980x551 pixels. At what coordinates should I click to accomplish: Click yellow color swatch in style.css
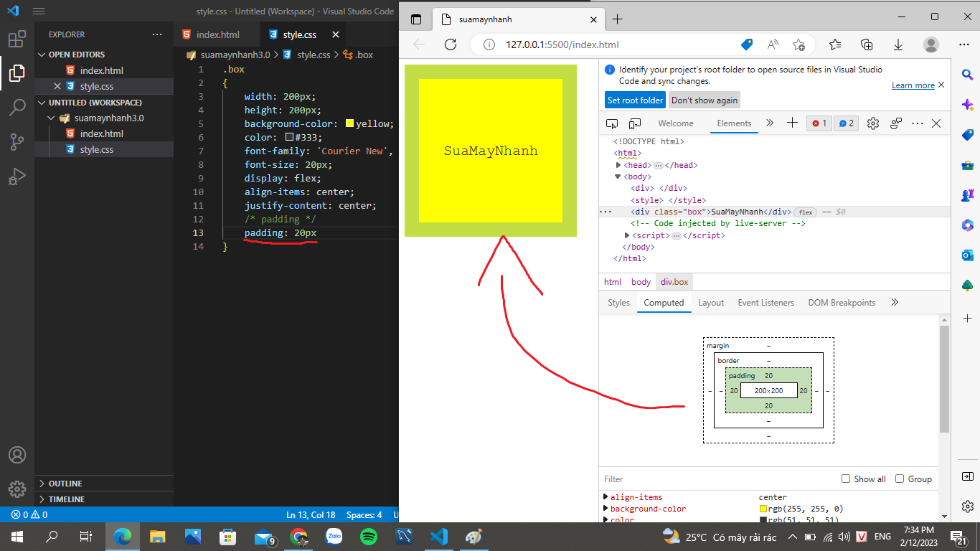[x=349, y=123]
